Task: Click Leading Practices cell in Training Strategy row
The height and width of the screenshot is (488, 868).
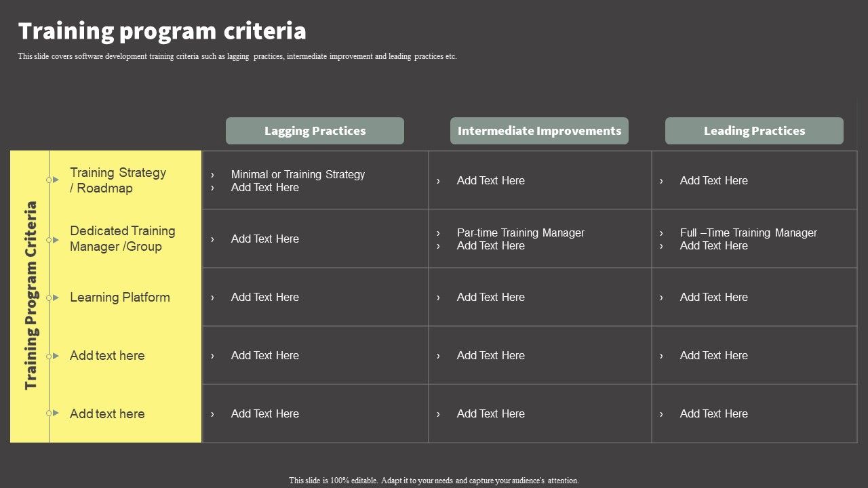Action: 755,180
